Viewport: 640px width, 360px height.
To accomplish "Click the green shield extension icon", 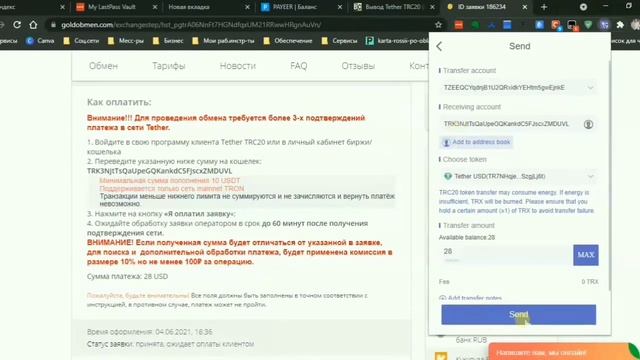I will (588, 25).
